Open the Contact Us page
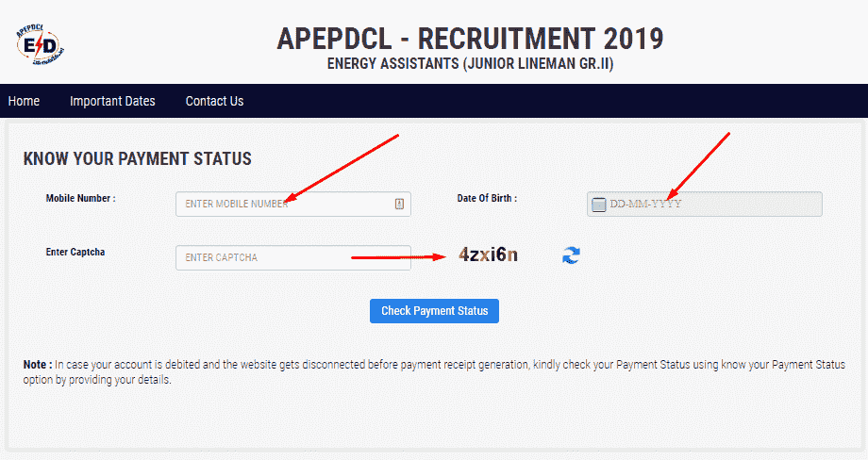The height and width of the screenshot is (460, 868). point(214,101)
